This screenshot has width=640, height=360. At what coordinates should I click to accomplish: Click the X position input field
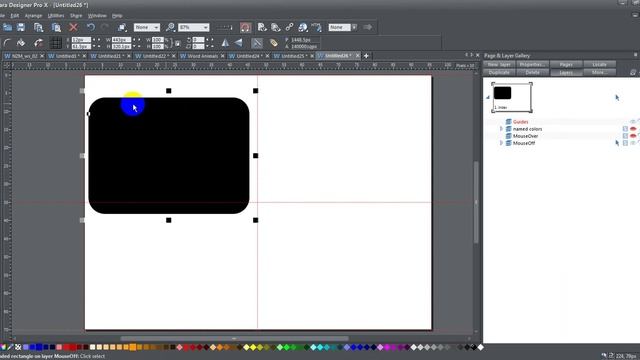(81, 40)
